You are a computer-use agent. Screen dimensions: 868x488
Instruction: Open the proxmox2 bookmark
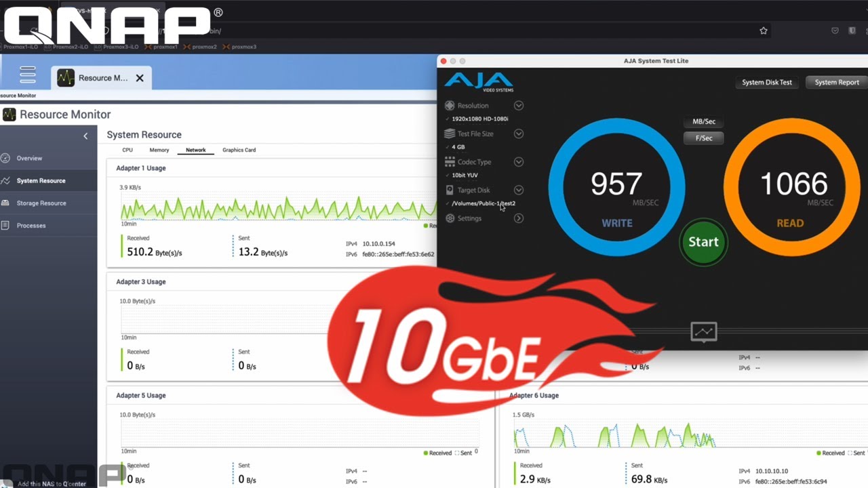[x=201, y=47]
